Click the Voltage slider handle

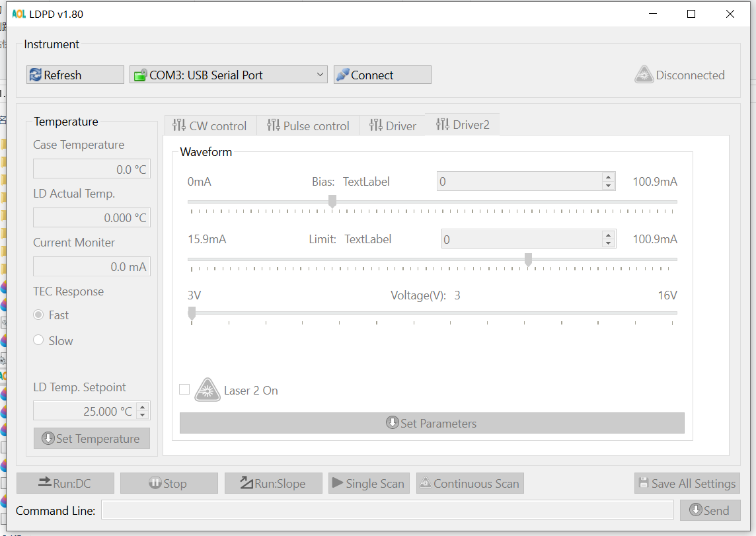[x=192, y=313]
